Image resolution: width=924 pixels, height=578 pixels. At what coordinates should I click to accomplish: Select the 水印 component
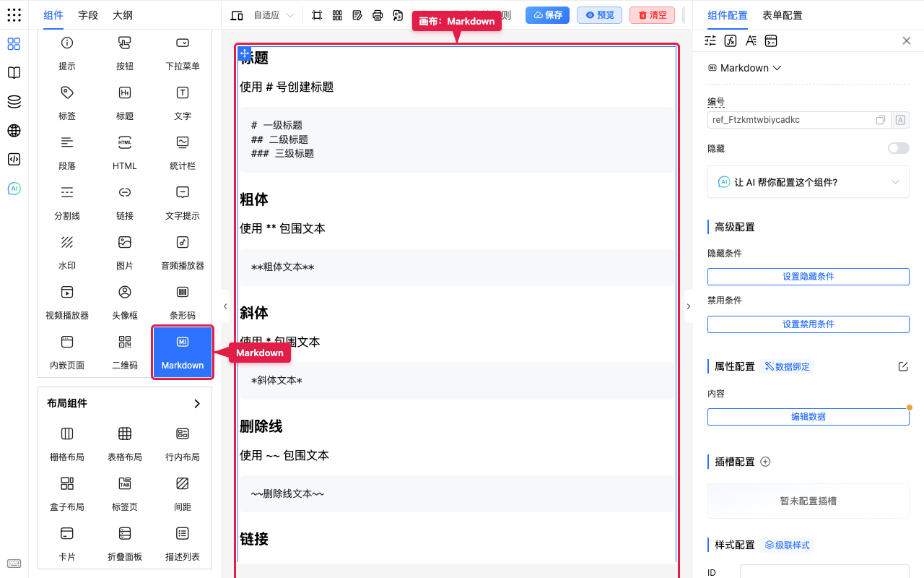[67, 252]
